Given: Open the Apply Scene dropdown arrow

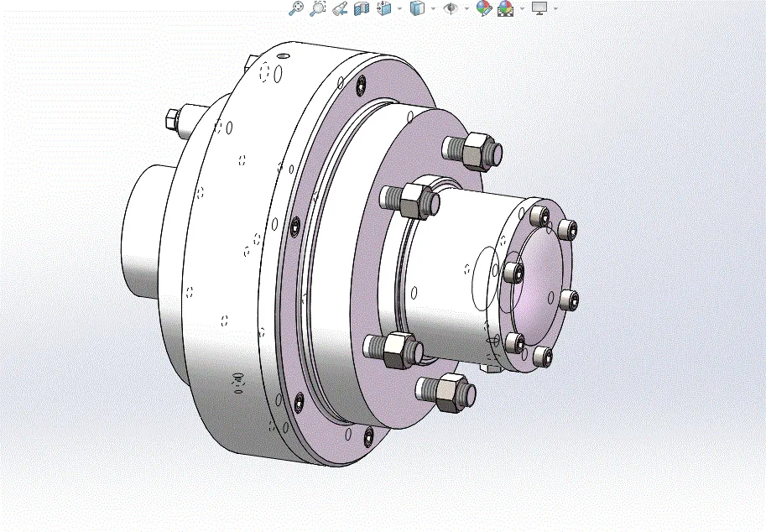Looking at the screenshot, I should [522, 8].
